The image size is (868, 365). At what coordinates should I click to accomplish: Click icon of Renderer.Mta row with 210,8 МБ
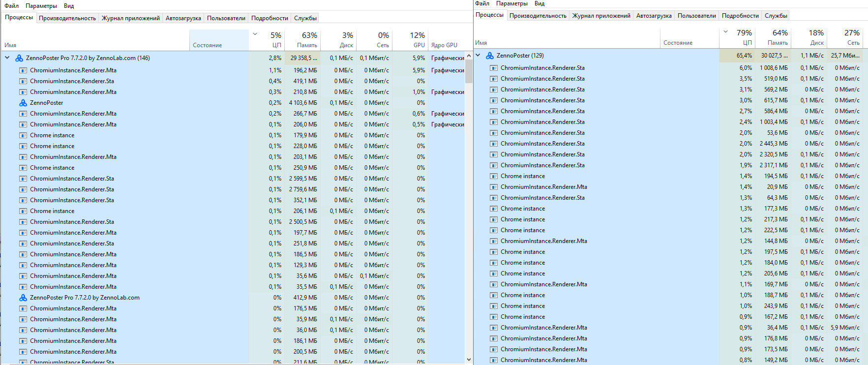click(23, 92)
